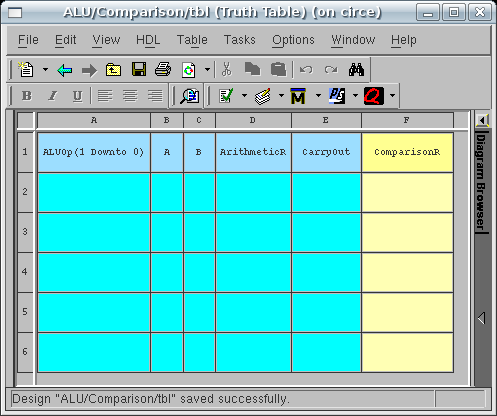This screenshot has width=497, height=416.
Task: Toggle Italic text formatting
Action: [x=52, y=96]
